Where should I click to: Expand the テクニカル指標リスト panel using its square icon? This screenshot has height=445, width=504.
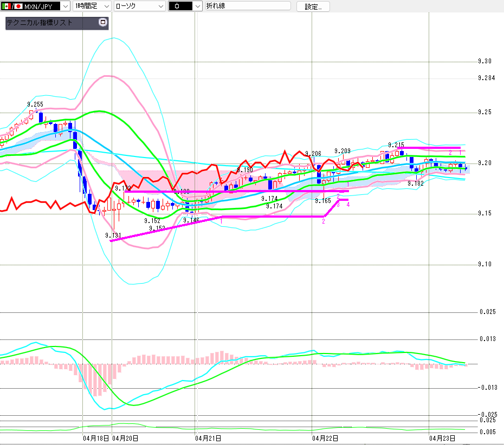point(103,23)
